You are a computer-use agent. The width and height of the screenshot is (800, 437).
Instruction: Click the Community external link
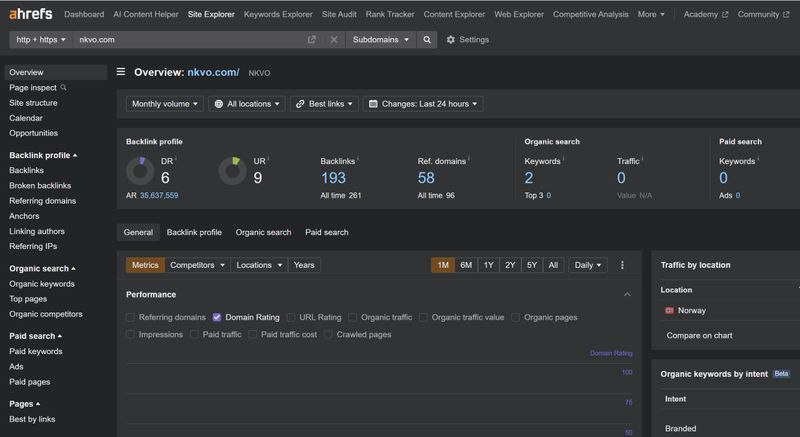[763, 14]
